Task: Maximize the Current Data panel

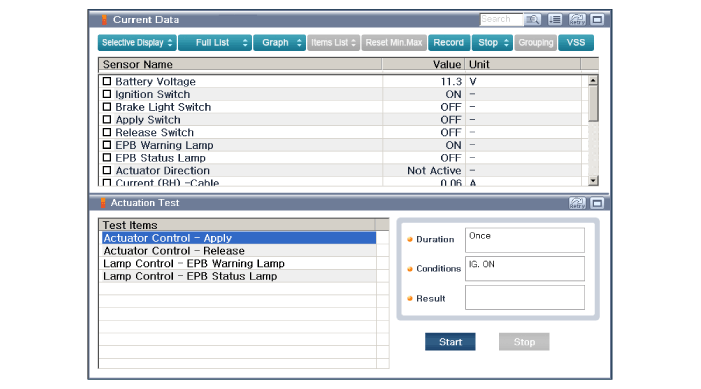Action: tap(597, 19)
